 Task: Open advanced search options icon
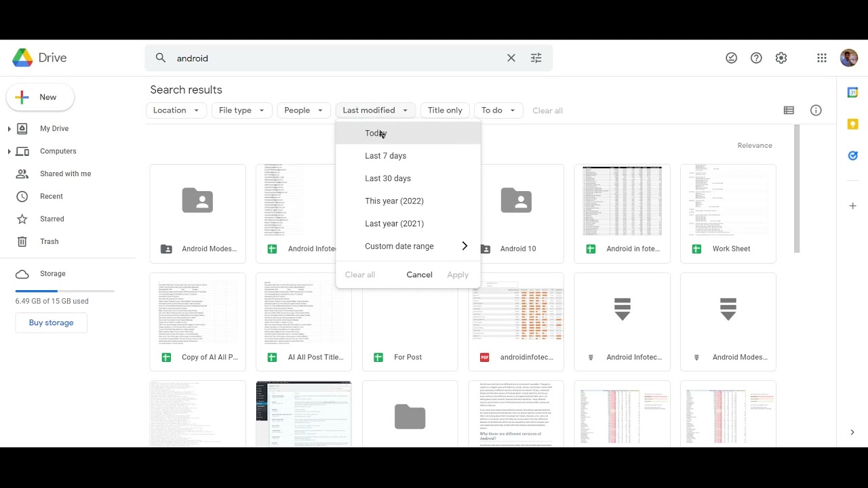tap(536, 58)
